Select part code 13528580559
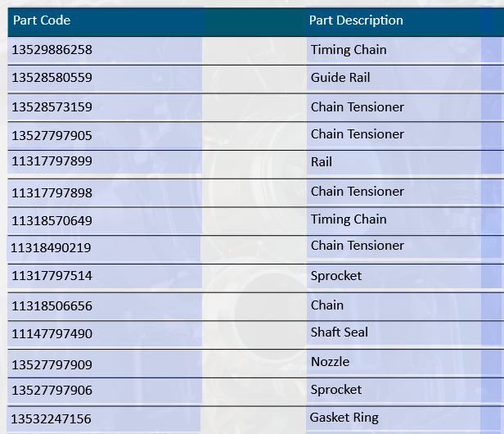The height and width of the screenshot is (434, 504). [x=52, y=79]
